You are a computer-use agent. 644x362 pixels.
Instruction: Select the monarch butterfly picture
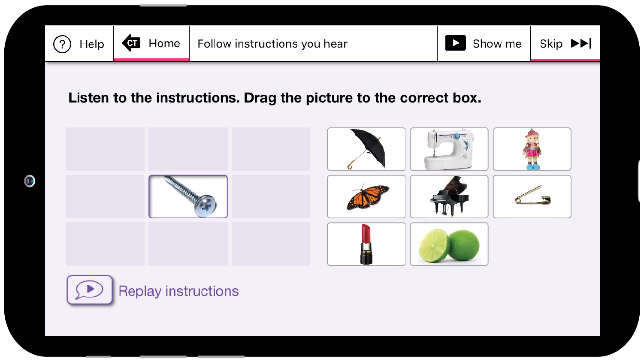[x=366, y=196]
